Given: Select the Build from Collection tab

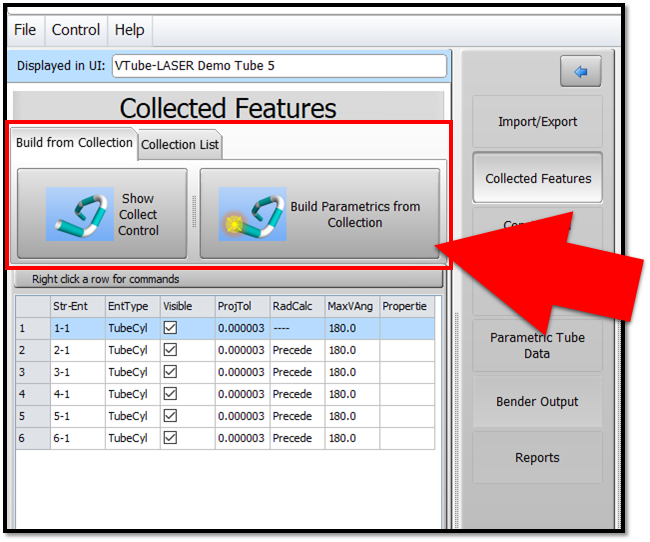Looking at the screenshot, I should coord(74,143).
